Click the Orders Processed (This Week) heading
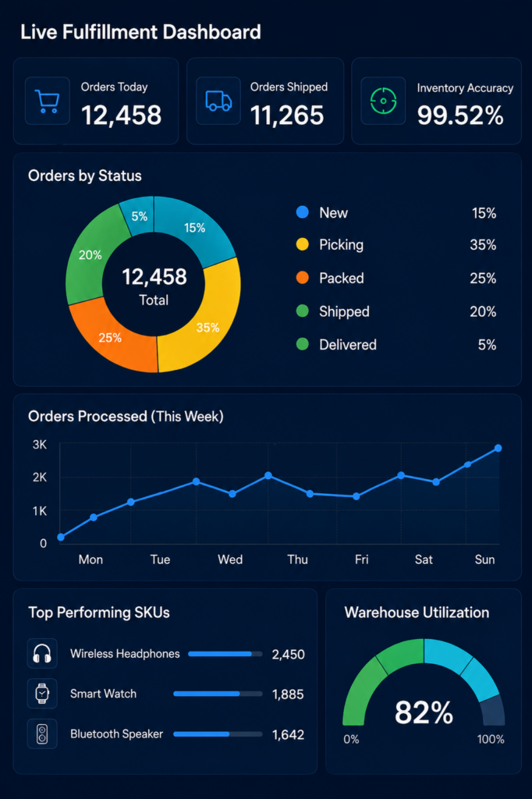This screenshot has height=799, width=532. 126,417
